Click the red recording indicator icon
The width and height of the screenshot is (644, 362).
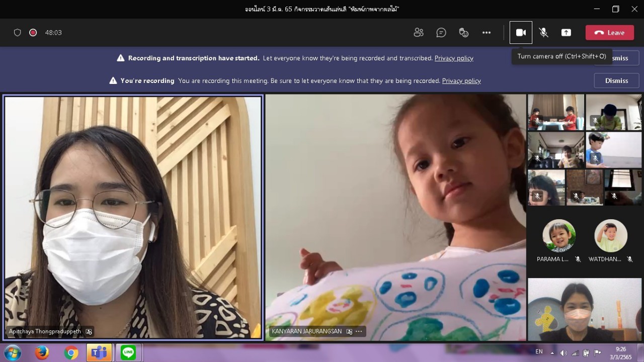pos(33,33)
